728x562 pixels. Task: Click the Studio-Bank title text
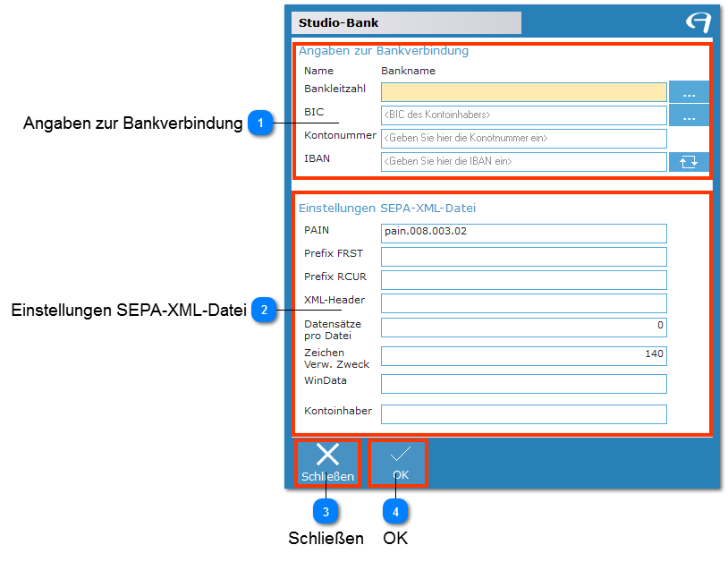[x=338, y=22]
